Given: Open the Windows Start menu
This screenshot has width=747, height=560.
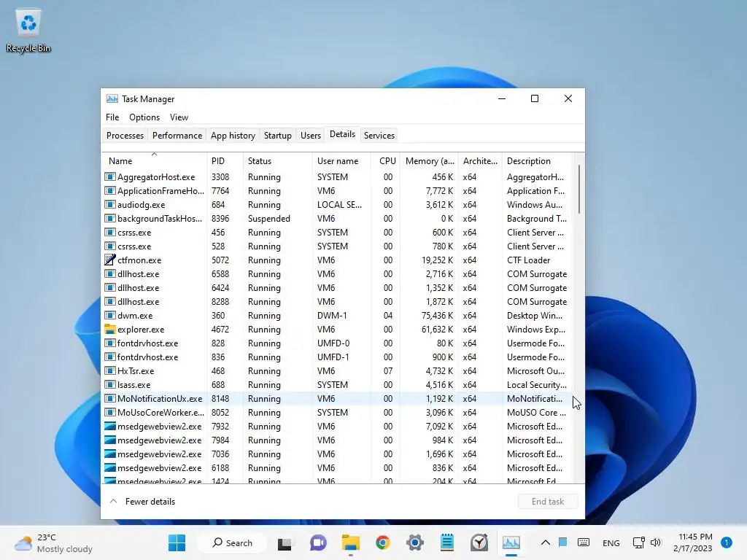Looking at the screenshot, I should click(177, 542).
